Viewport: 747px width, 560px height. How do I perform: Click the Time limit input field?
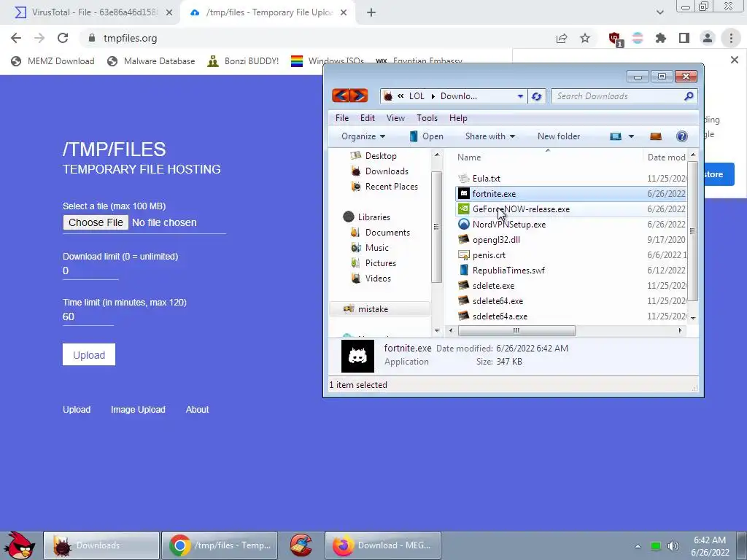[x=88, y=316]
